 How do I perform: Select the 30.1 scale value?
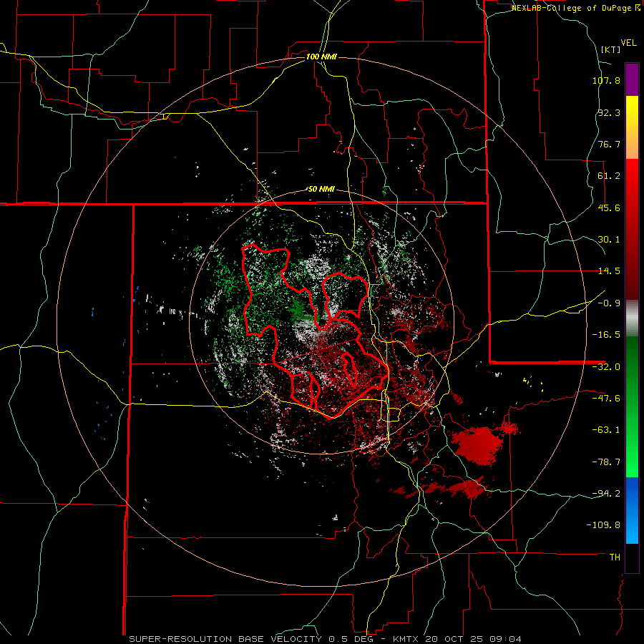(x=609, y=240)
